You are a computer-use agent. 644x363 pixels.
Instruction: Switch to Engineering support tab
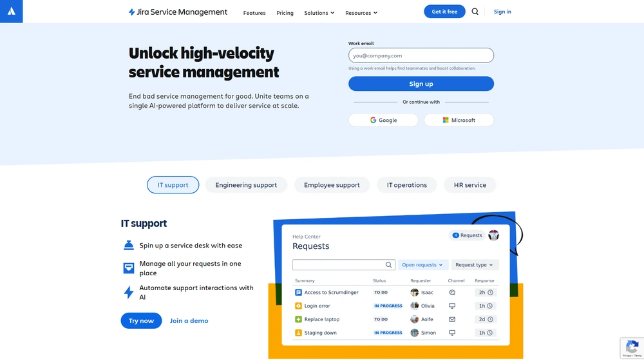click(x=246, y=185)
